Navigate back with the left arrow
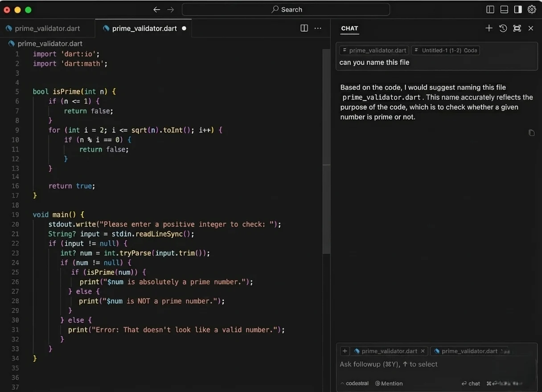This screenshot has width=542, height=392. pos(156,9)
